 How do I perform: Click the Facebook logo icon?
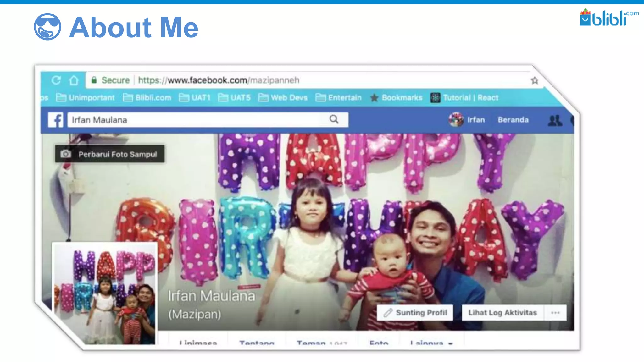56,120
